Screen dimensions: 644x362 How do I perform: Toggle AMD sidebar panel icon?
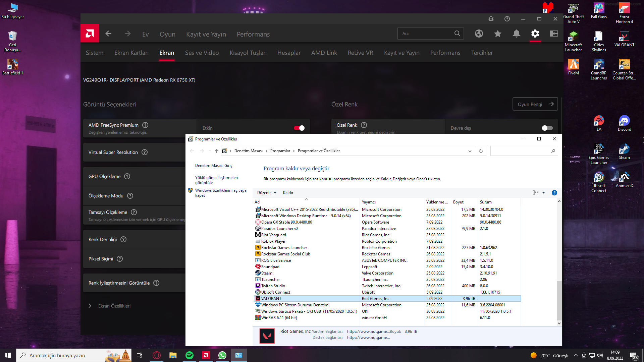pos(554,34)
